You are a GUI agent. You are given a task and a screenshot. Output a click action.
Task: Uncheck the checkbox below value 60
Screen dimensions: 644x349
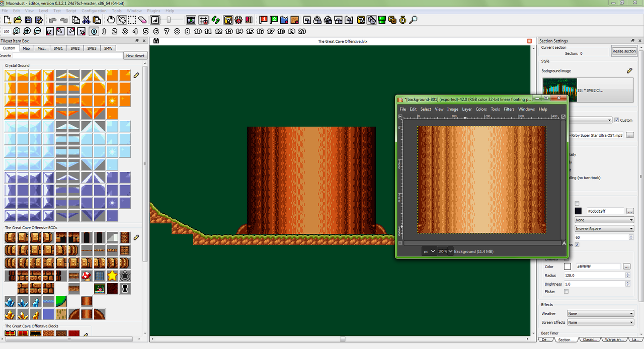pyautogui.click(x=577, y=245)
